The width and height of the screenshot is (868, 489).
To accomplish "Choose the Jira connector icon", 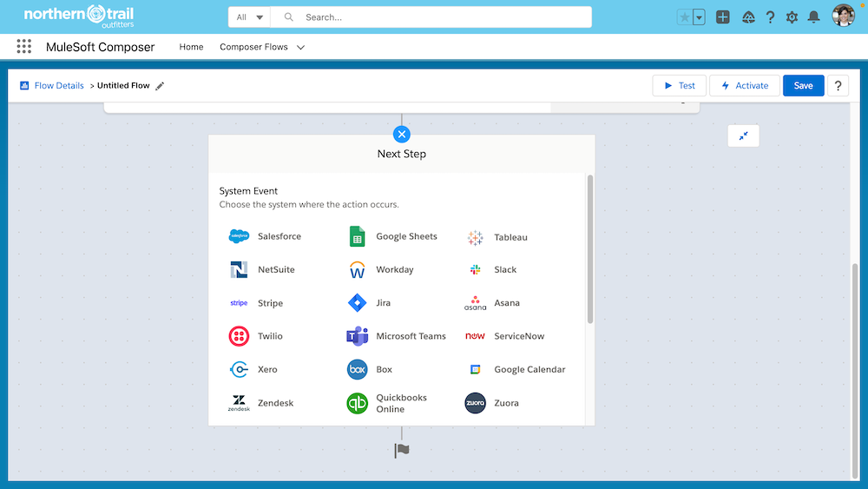I will [x=357, y=303].
